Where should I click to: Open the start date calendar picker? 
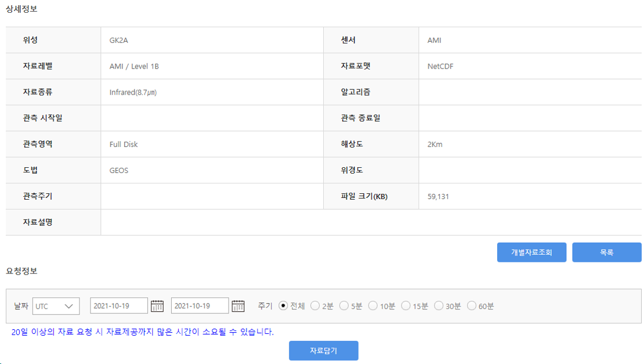click(157, 305)
